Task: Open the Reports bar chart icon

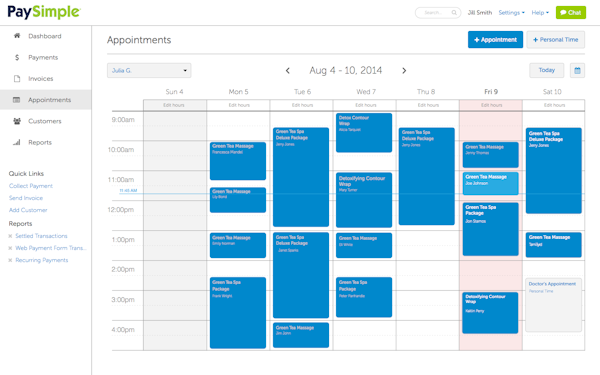Action: coord(17,142)
